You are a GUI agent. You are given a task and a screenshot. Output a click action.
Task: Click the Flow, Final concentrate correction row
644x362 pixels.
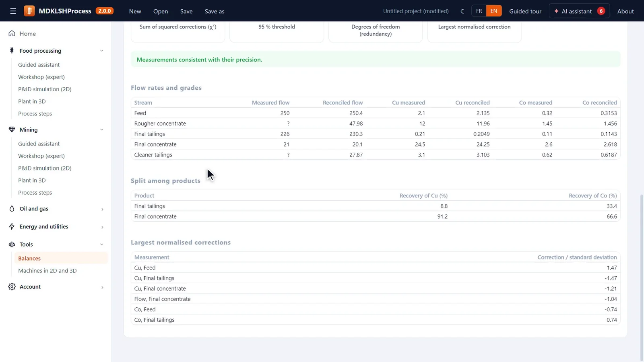pos(375,299)
